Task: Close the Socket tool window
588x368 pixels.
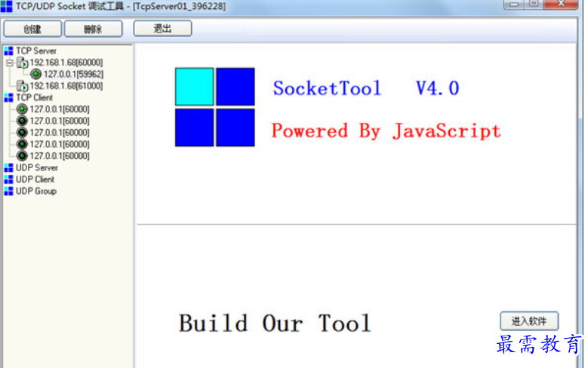Action: [561, 4]
